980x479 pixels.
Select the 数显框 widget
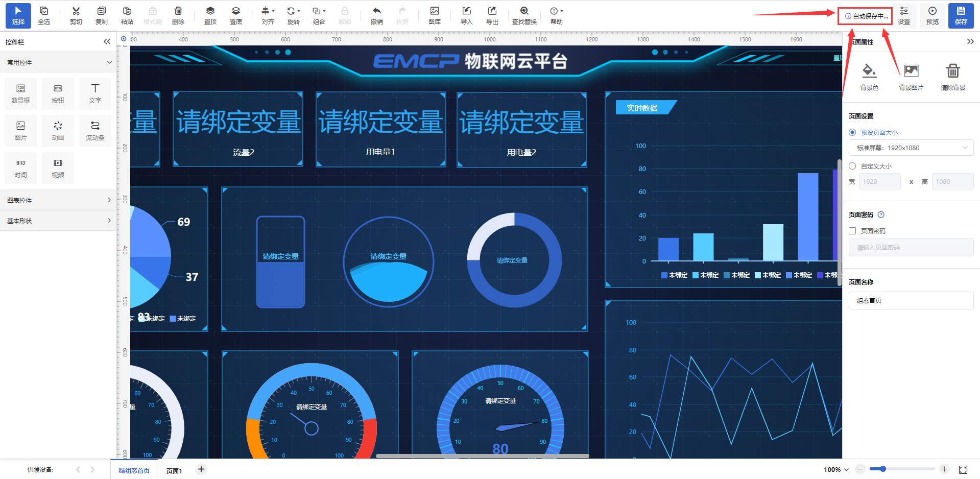20,94
